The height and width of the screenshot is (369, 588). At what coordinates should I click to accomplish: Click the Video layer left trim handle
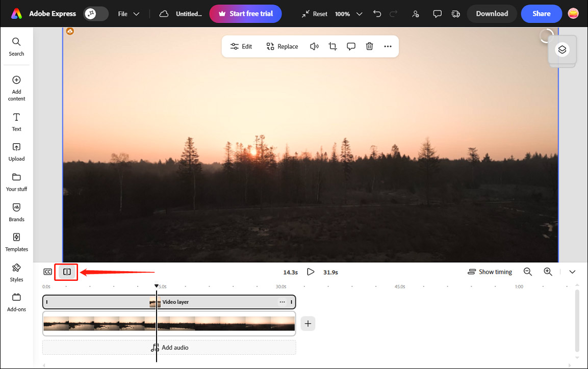[x=47, y=302]
